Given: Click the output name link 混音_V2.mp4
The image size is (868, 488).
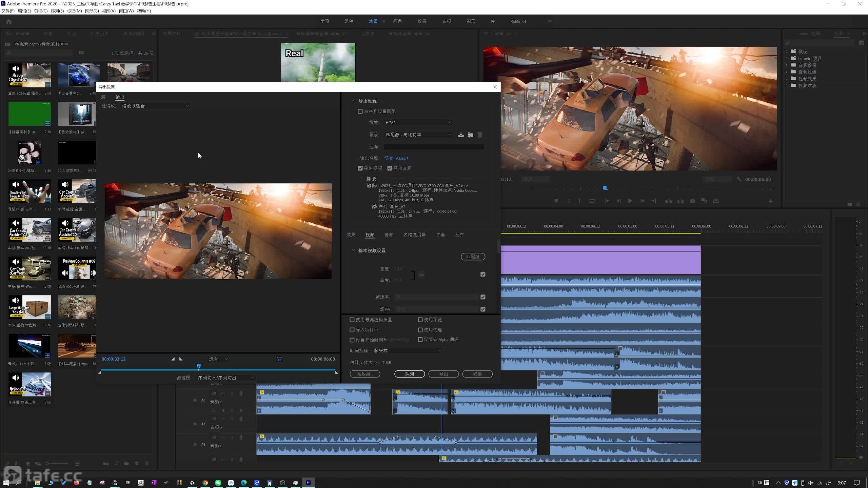Looking at the screenshot, I should [x=396, y=158].
